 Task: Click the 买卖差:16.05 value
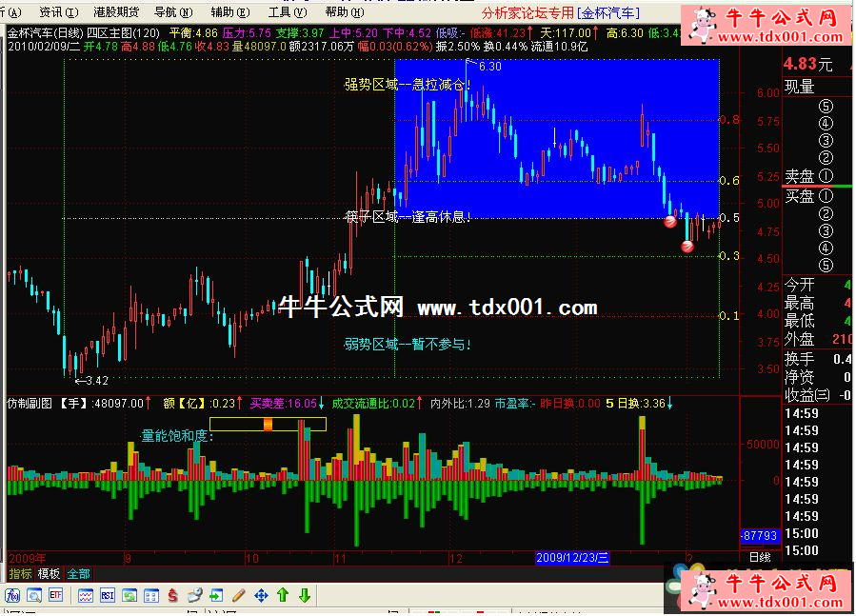pos(287,404)
